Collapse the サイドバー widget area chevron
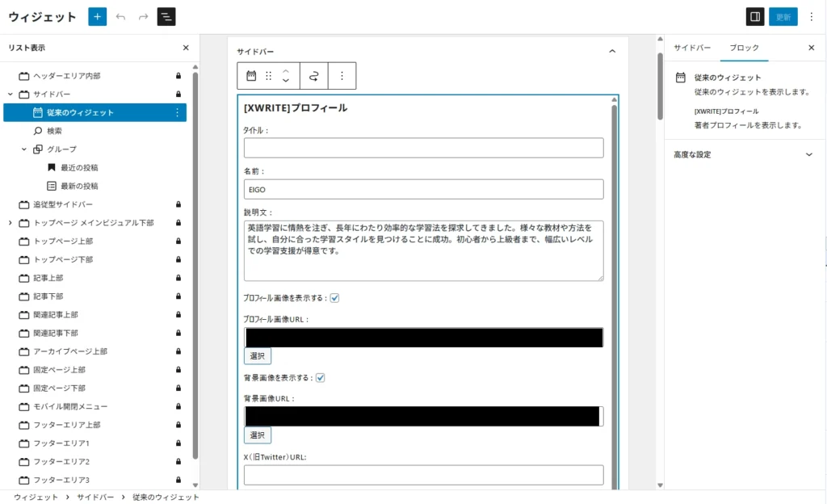 (x=611, y=52)
